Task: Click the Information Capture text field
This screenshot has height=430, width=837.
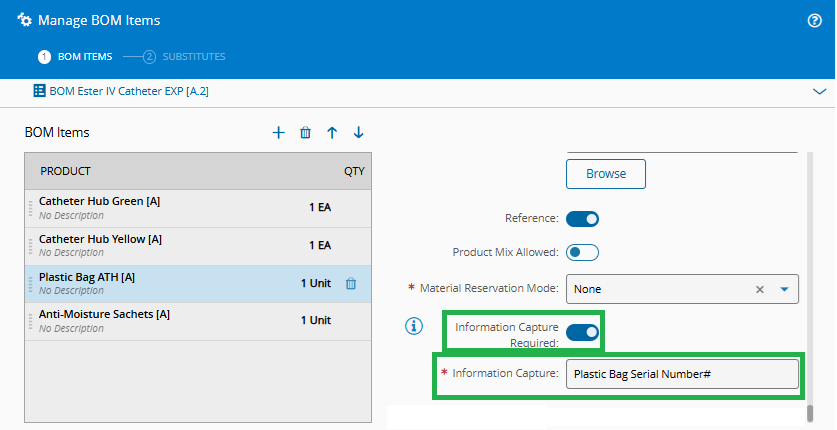Action: tap(682, 374)
